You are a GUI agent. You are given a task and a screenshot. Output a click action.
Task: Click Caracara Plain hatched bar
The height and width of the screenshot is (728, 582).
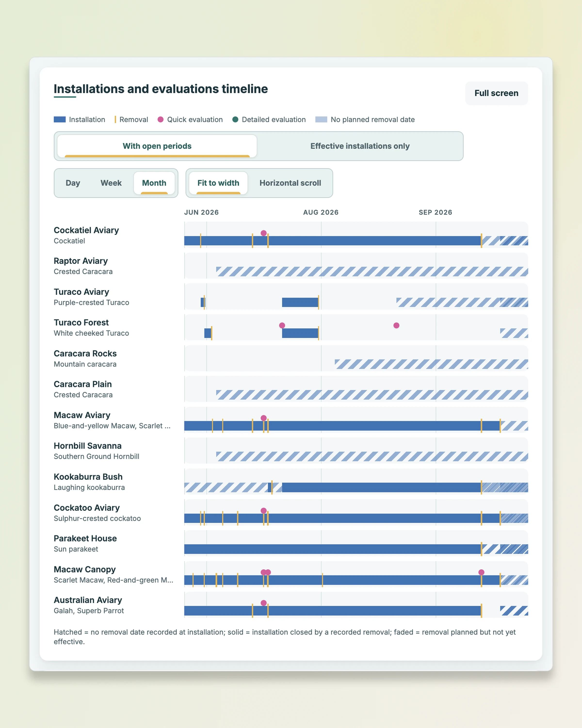[x=372, y=395]
